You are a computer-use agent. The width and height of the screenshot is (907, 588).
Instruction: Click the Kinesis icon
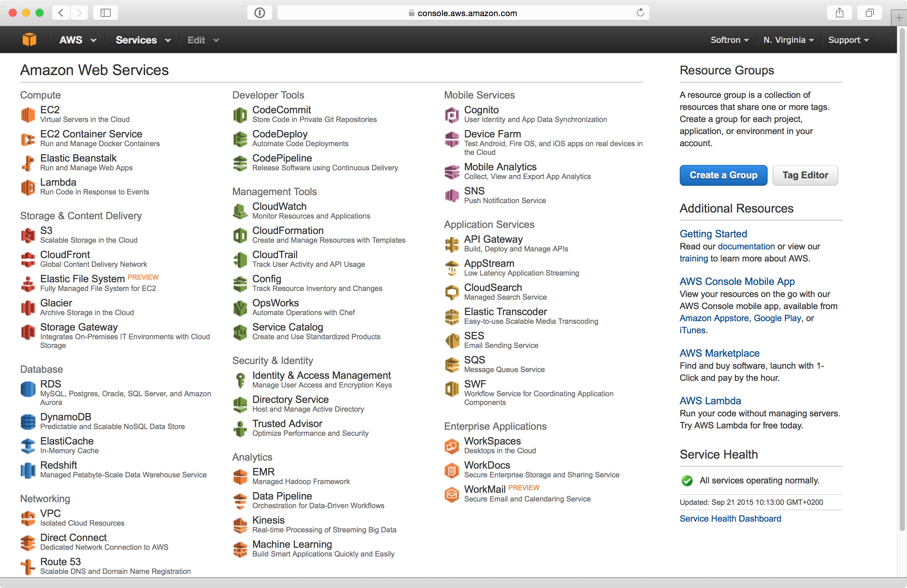240,525
